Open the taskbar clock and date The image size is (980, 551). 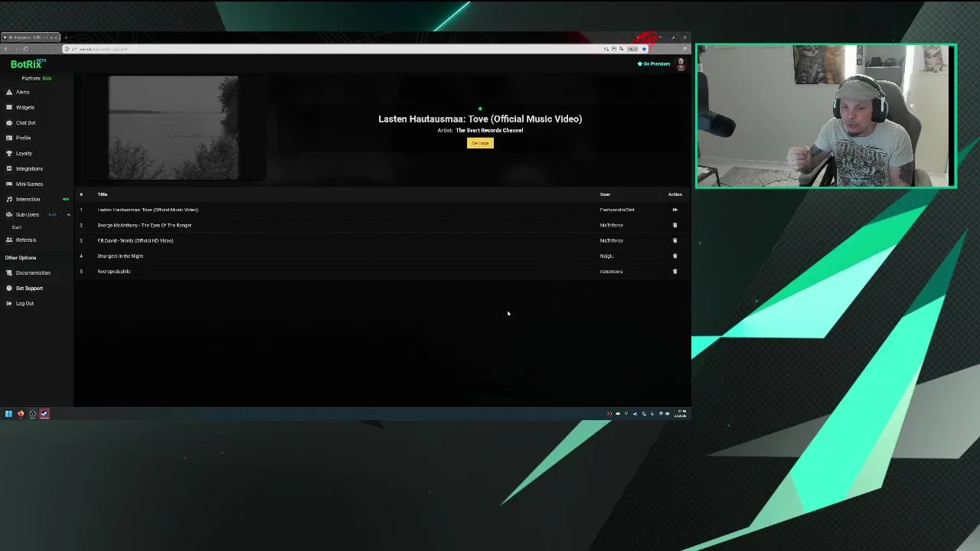680,414
